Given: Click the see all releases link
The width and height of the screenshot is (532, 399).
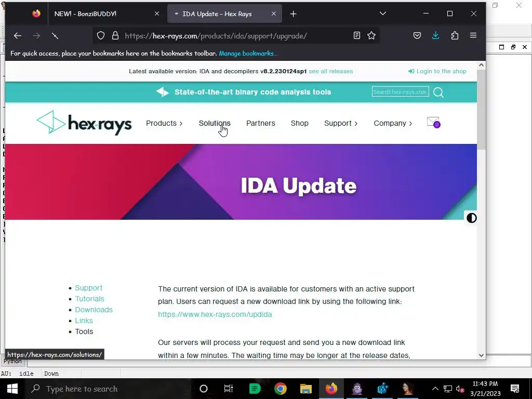Looking at the screenshot, I should 331,71.
